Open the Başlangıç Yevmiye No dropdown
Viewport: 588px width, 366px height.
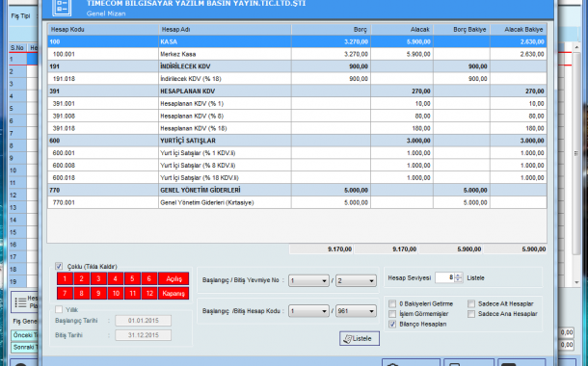coord(308,280)
